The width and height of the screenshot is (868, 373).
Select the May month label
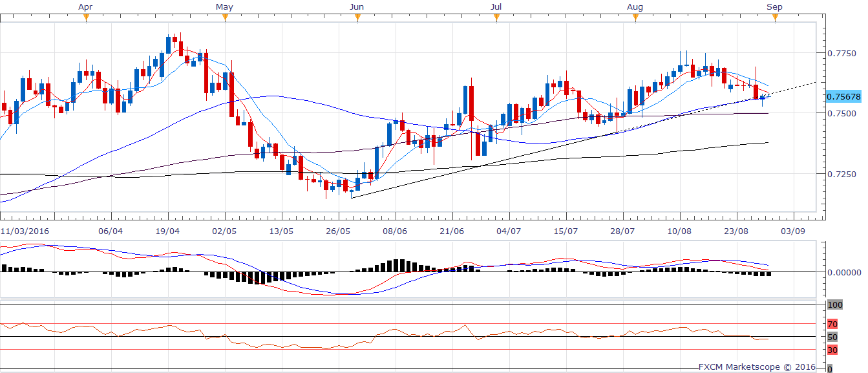pyautogui.click(x=224, y=6)
